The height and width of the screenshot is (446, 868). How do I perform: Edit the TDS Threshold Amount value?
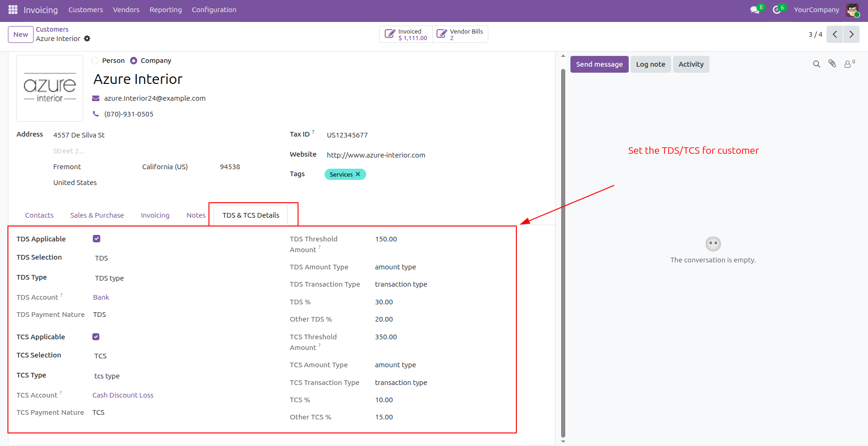(386, 239)
